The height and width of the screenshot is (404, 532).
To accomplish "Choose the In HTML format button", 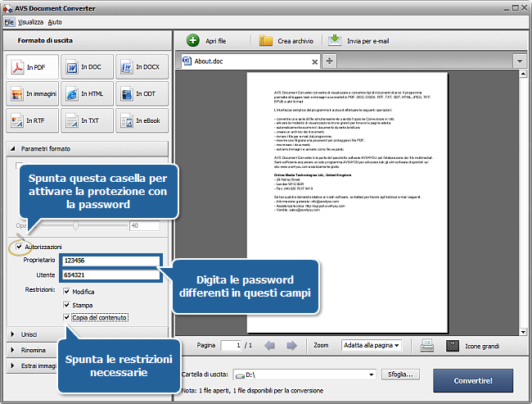I will [x=87, y=93].
